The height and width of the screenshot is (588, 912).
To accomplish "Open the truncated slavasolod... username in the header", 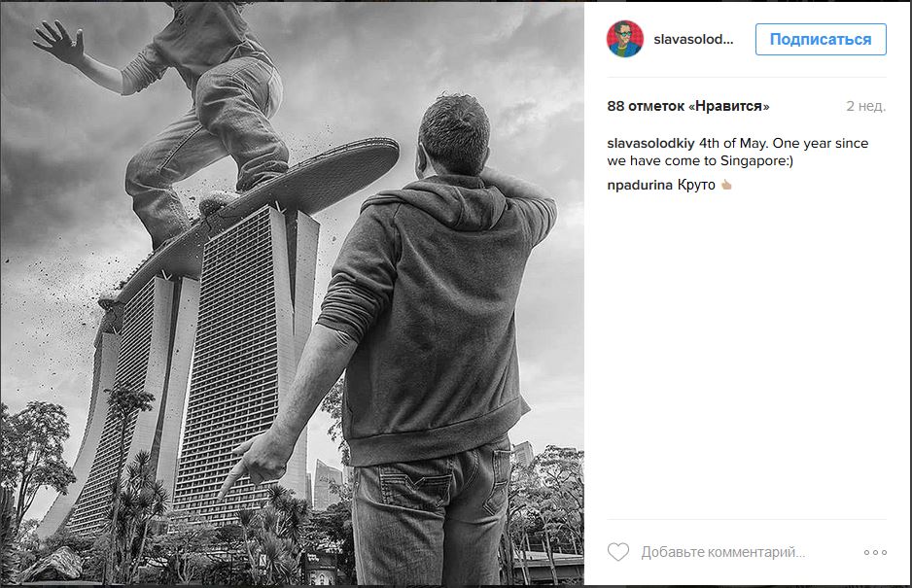I will click(x=693, y=40).
